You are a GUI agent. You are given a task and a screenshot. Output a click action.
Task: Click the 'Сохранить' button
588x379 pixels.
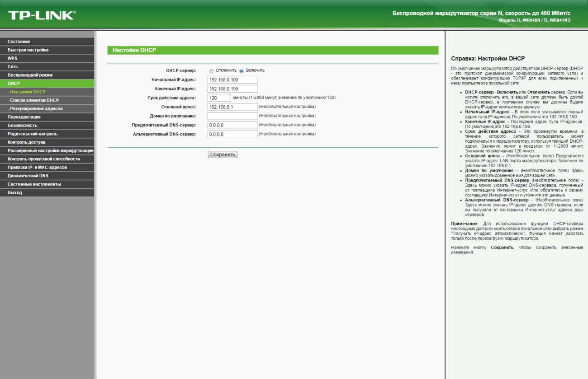point(223,154)
